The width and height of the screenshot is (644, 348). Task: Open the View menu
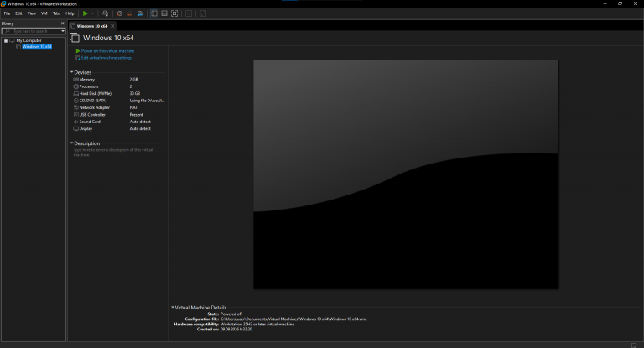click(32, 13)
